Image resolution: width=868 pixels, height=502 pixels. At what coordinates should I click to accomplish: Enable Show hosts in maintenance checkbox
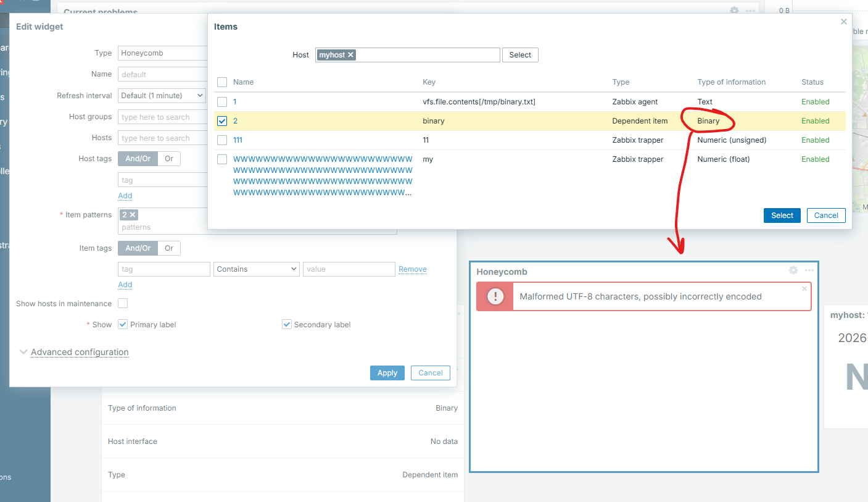[x=123, y=303]
